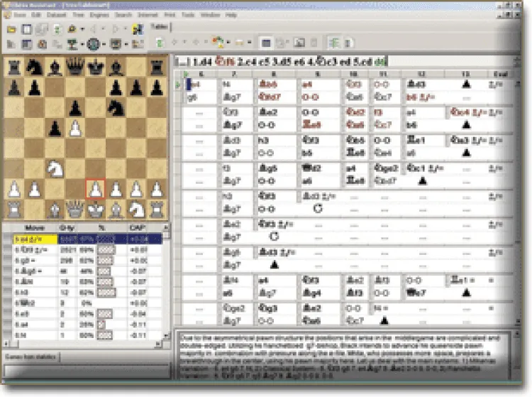The width and height of the screenshot is (532, 397).
Task: Click the highlighted blue window icon in the table toolbar
Action: point(266,43)
